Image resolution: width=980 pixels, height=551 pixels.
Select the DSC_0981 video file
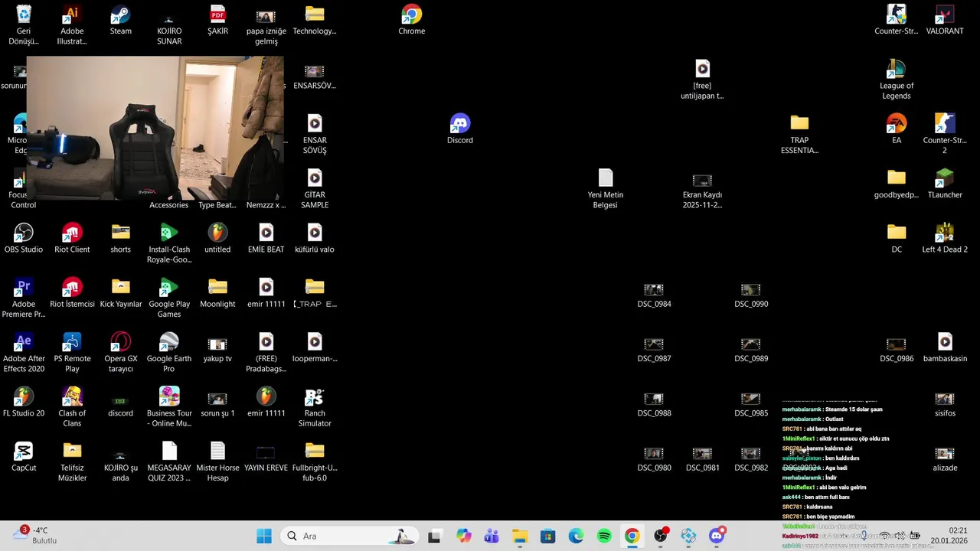(702, 458)
